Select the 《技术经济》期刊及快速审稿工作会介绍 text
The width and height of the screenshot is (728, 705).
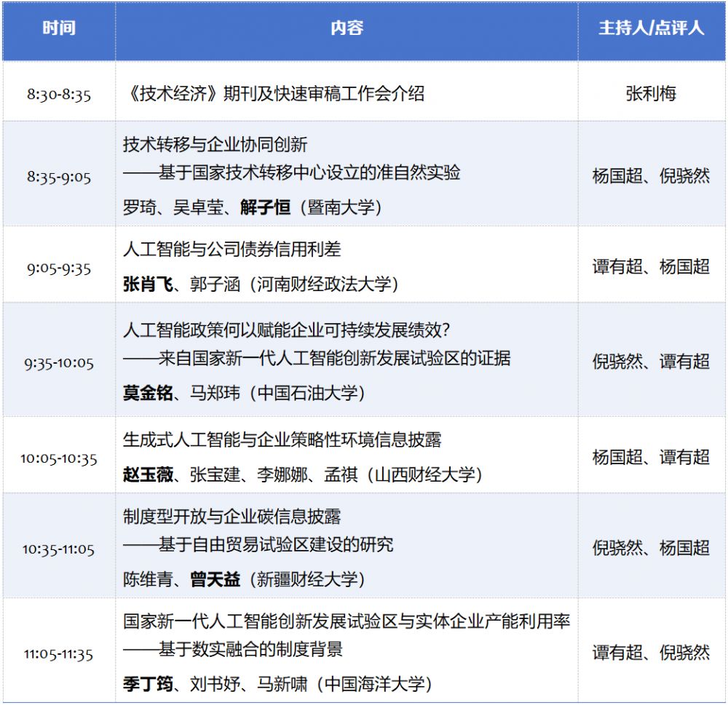click(x=275, y=94)
